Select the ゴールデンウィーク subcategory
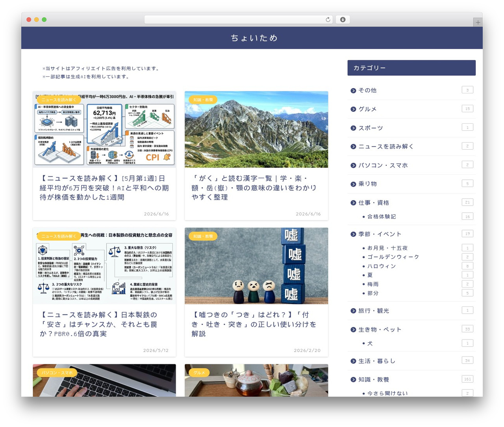Image resolution: width=504 pixels, height=427 pixels. click(x=393, y=257)
